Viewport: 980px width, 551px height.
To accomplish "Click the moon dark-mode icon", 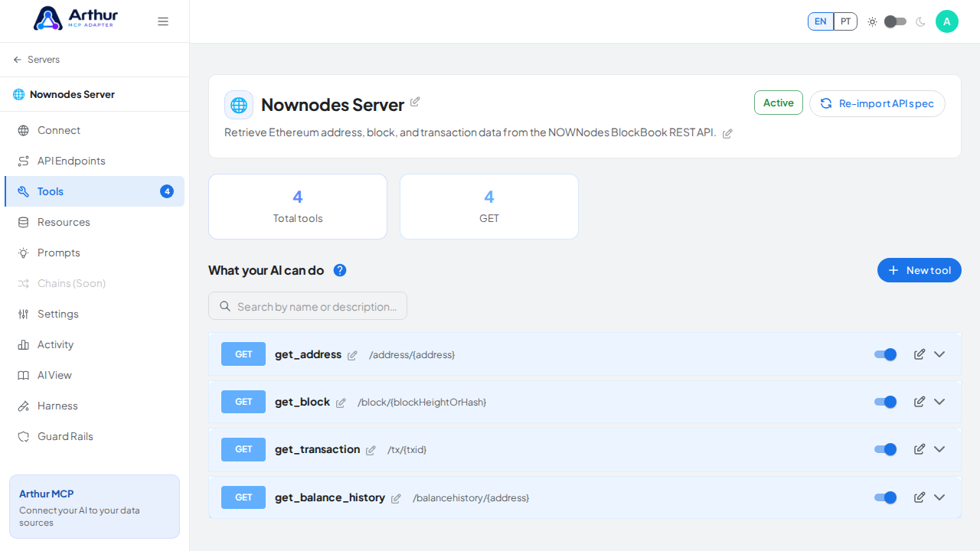I will 920,21.
